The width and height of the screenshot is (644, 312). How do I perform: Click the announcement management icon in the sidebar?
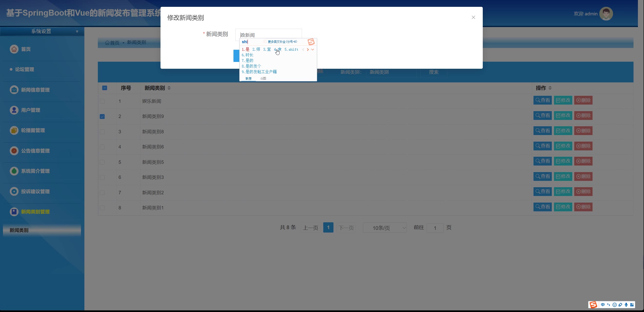(14, 151)
